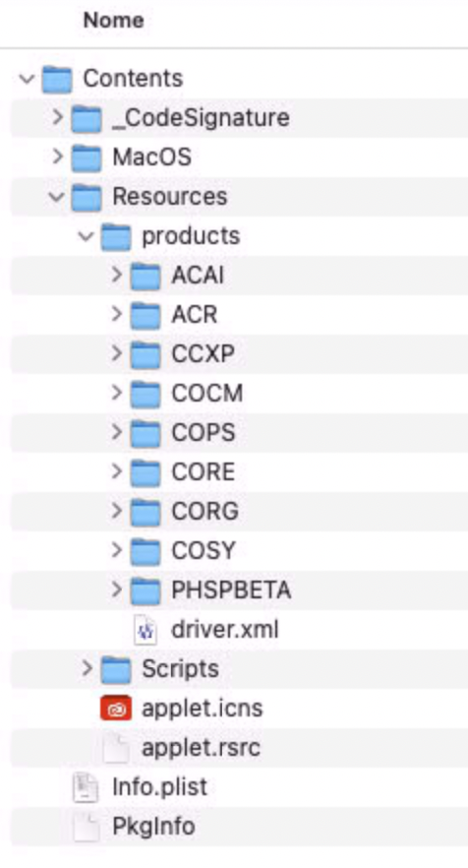Select the driver.xml file icon
Image resolution: width=468 pixels, height=868 pixels.
click(146, 630)
